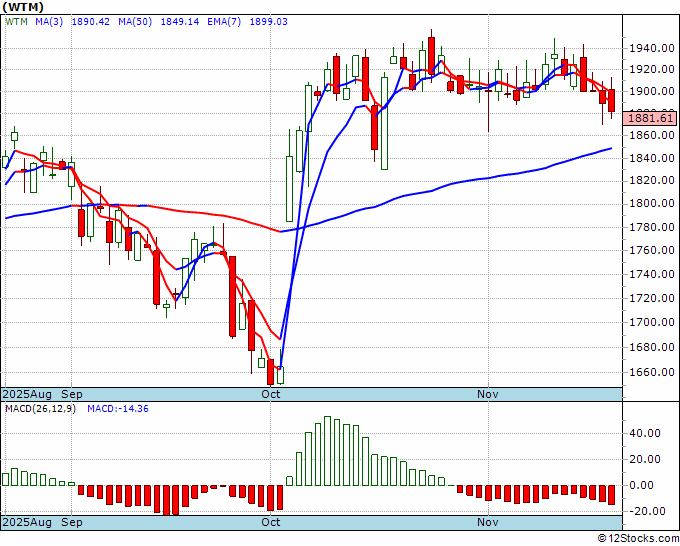Click the 40.00 MACD axis label
This screenshot has height=546, width=680.
pos(644,433)
